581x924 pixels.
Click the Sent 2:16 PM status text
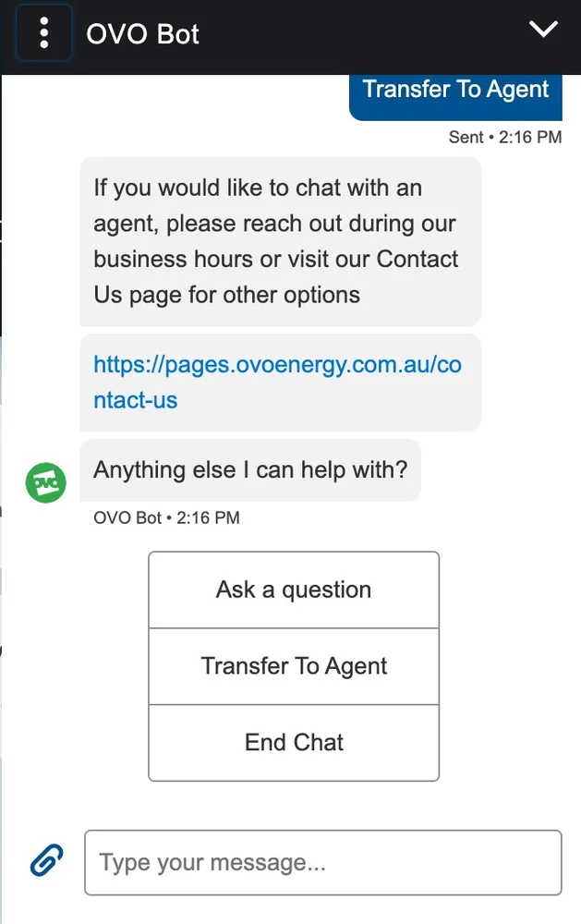(x=504, y=138)
